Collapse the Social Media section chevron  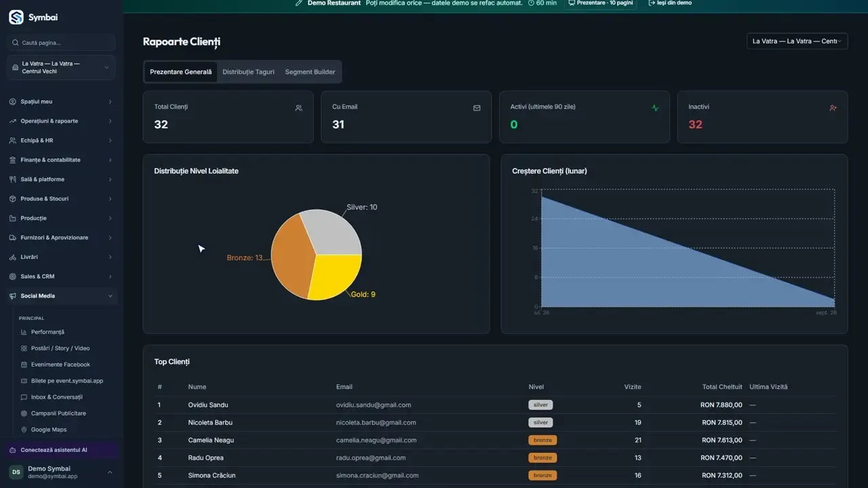coord(110,296)
